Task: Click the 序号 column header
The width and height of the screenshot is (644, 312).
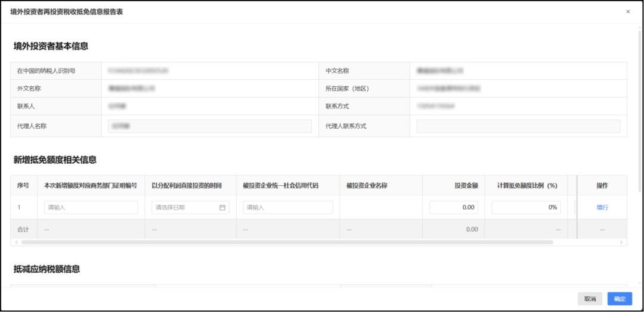Action: tap(23, 186)
